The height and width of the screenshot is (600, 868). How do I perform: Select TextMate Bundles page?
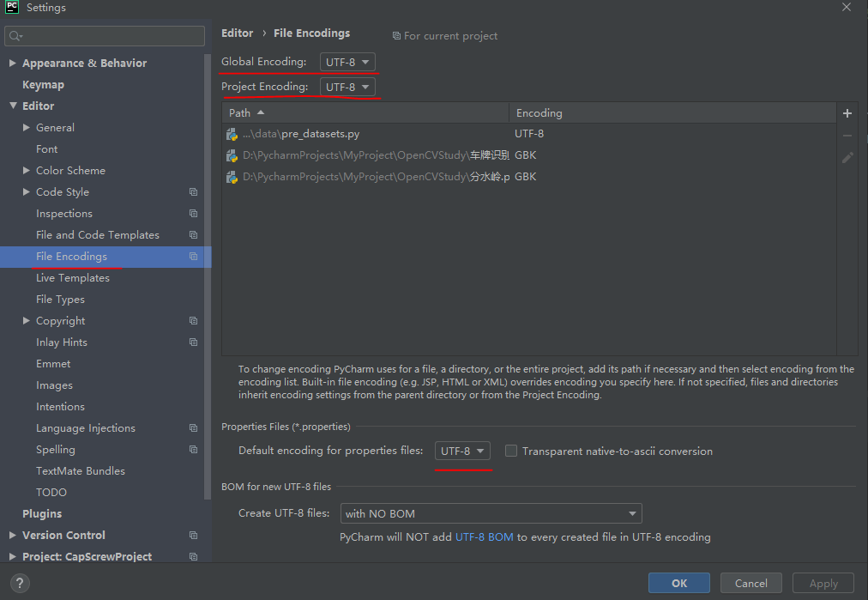pos(81,471)
